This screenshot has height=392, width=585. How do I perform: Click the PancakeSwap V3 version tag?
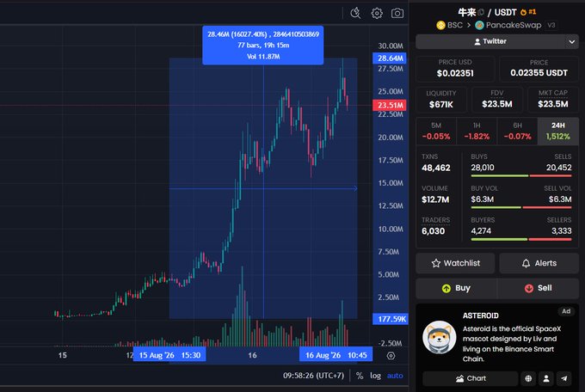pyautogui.click(x=551, y=25)
